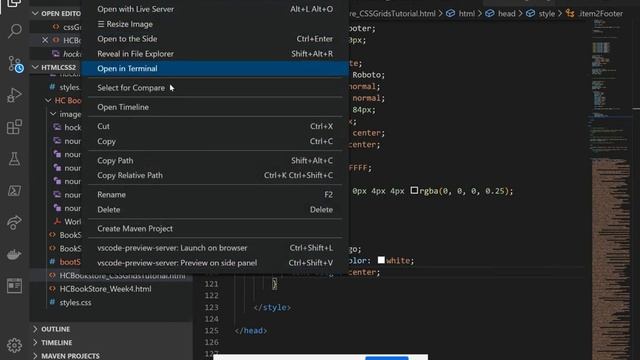Open the Extensions view icon
The image size is (640, 360).
(15, 127)
